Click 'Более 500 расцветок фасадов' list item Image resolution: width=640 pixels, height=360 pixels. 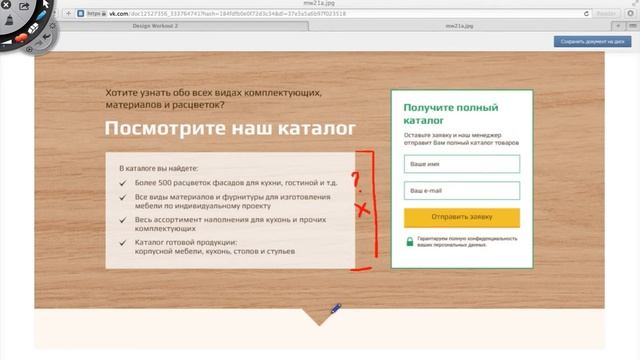coord(236,183)
